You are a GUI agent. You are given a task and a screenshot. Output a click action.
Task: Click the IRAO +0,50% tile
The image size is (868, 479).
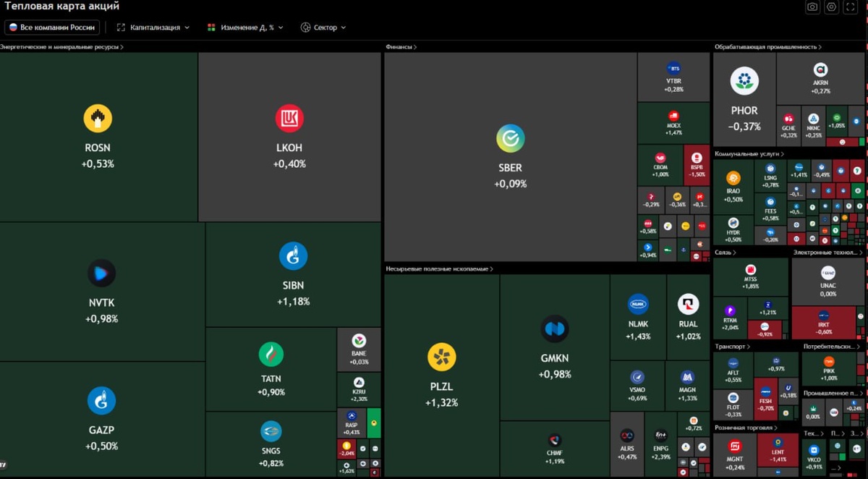(733, 187)
